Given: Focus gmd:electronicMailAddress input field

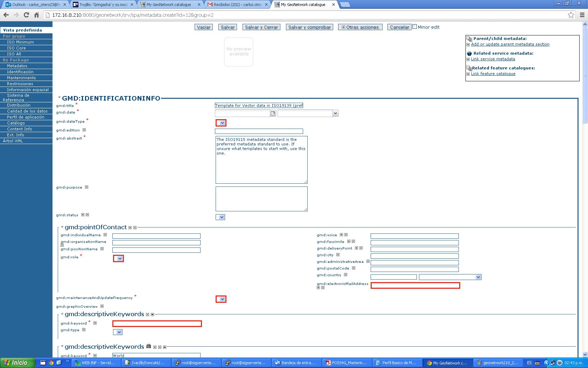Looking at the screenshot, I should pyautogui.click(x=415, y=286).
